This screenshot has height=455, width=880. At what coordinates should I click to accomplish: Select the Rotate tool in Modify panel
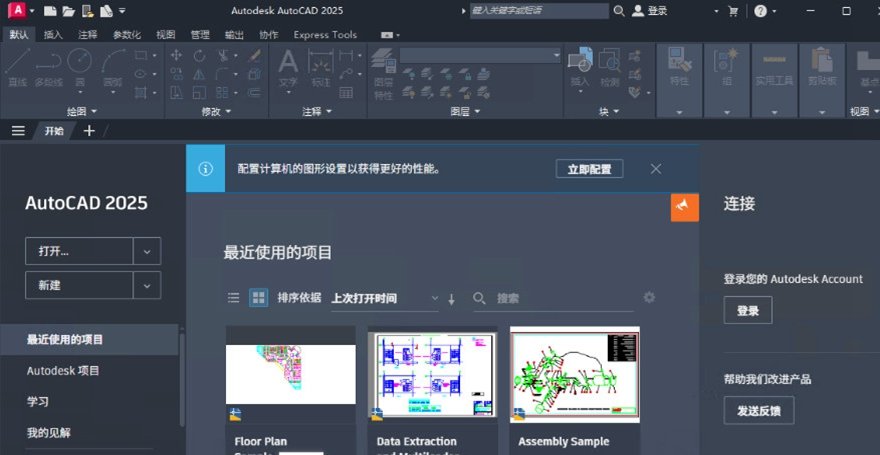[199, 55]
